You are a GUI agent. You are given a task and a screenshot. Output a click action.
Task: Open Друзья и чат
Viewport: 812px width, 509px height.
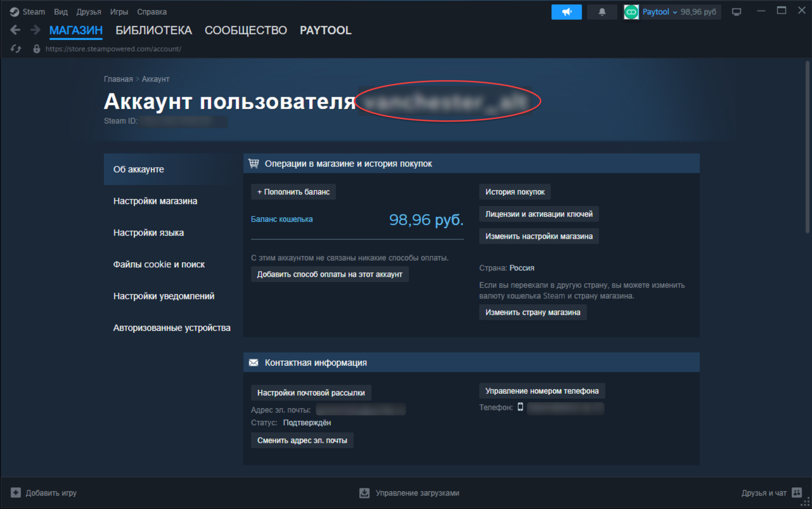tap(764, 493)
